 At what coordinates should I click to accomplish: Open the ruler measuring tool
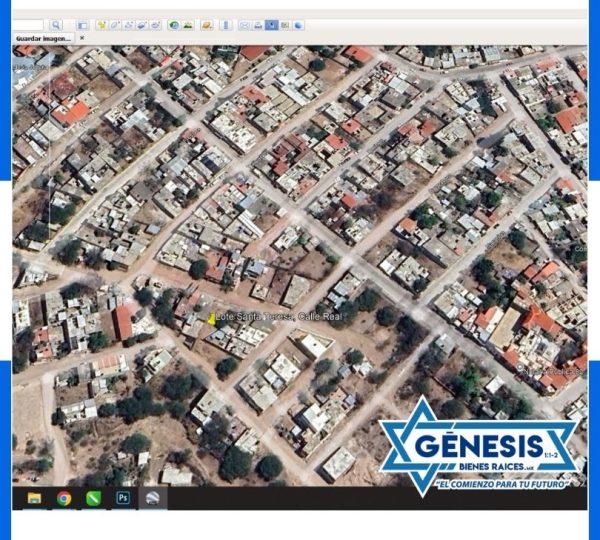(x=225, y=25)
